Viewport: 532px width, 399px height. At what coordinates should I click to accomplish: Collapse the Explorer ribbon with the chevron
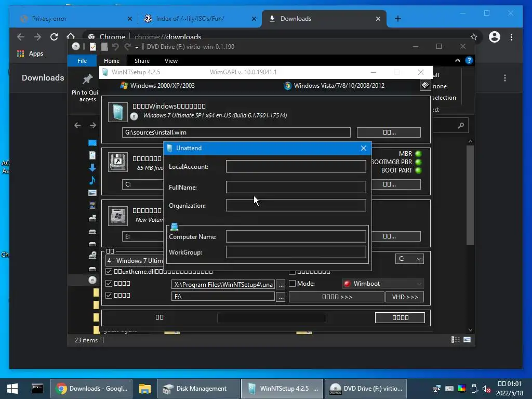457,60
